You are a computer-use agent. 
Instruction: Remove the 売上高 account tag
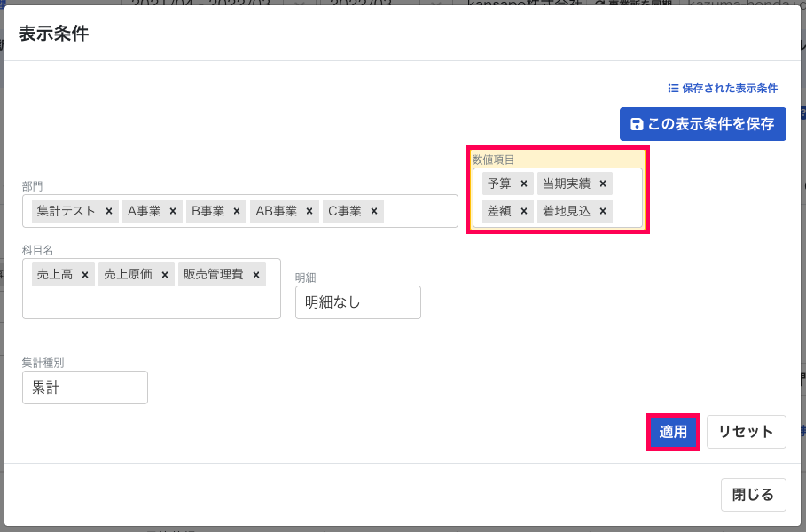click(x=85, y=275)
